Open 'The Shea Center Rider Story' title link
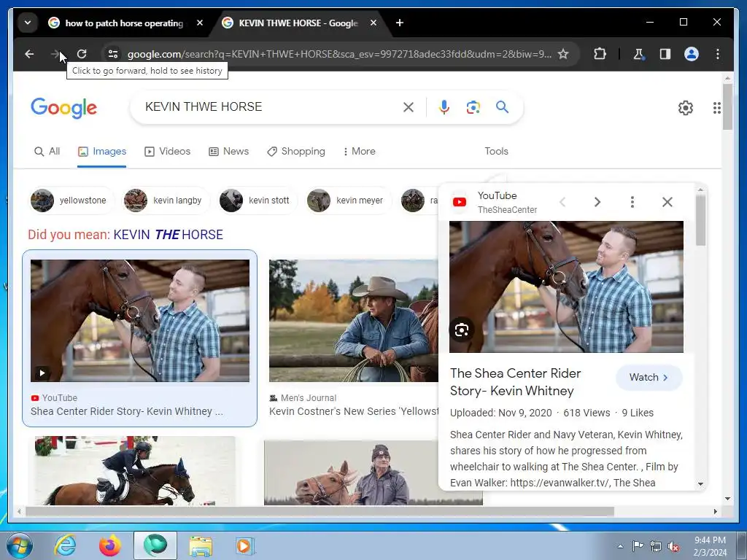The width and height of the screenshot is (747, 560). coord(516,382)
